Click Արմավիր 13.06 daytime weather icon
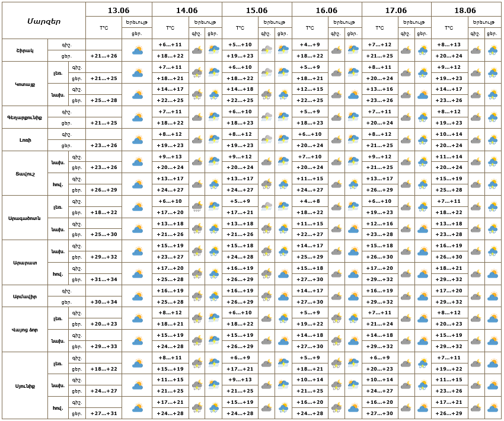This screenshot has height=421, width=504. 137,296
